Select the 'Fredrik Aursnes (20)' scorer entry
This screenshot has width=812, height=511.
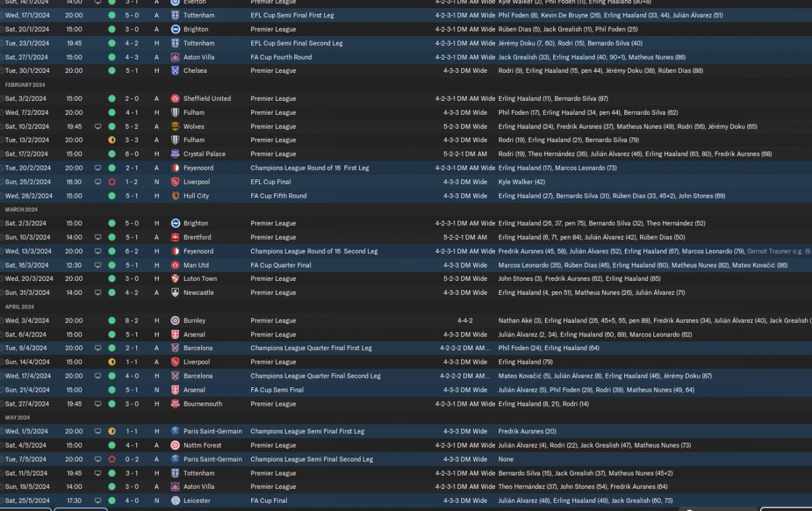click(527, 431)
